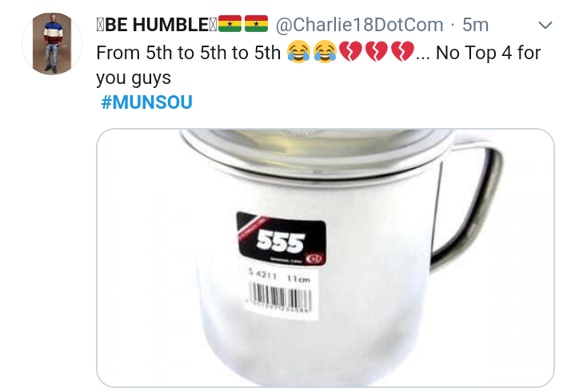This screenshot has height=392, width=575.
Task: Click the 'No Top 4 for' text
Action: [x=488, y=53]
